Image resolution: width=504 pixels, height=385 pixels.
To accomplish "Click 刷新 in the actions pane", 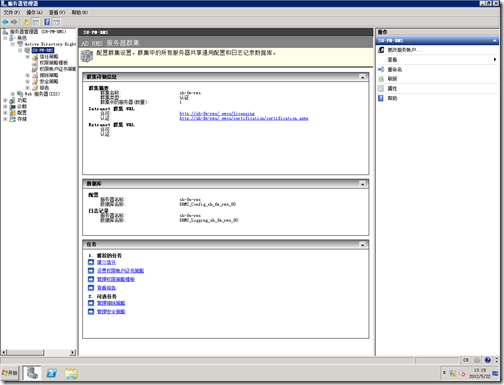I will click(x=392, y=79).
